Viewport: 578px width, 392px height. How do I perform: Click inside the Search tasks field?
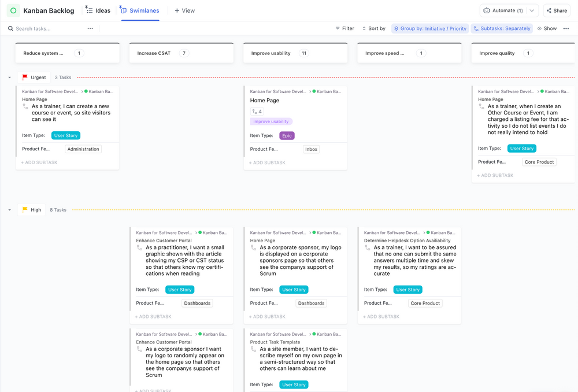point(35,28)
